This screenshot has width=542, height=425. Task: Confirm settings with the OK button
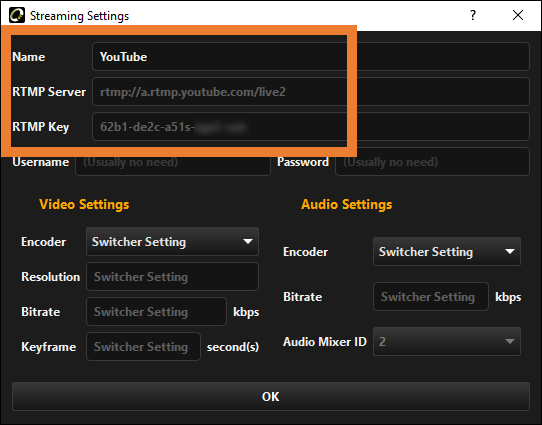click(271, 396)
